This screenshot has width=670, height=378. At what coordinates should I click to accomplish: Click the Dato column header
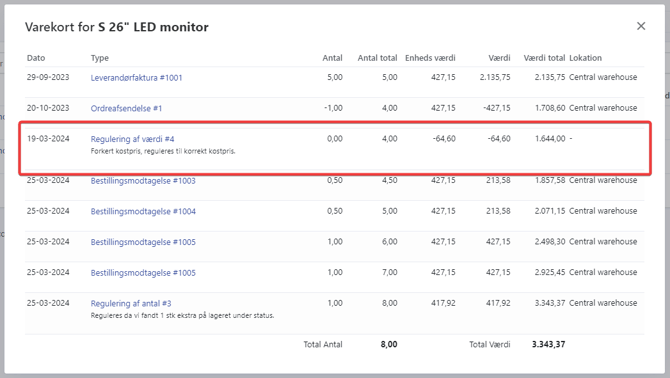coord(36,58)
